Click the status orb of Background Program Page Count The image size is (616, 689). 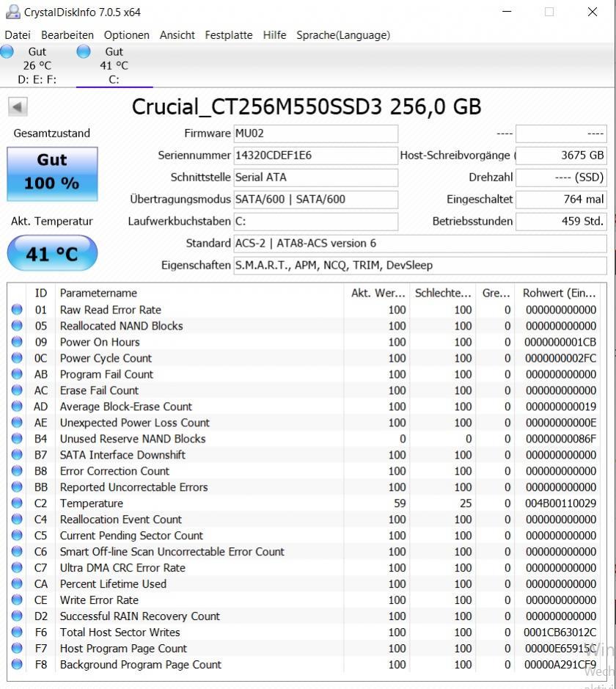pyautogui.click(x=17, y=664)
